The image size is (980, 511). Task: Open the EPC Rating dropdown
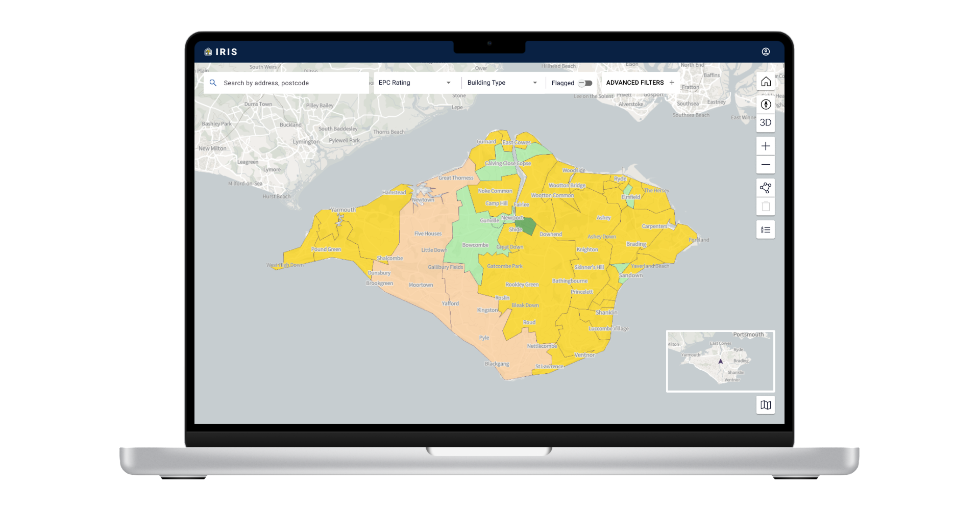pyautogui.click(x=414, y=83)
